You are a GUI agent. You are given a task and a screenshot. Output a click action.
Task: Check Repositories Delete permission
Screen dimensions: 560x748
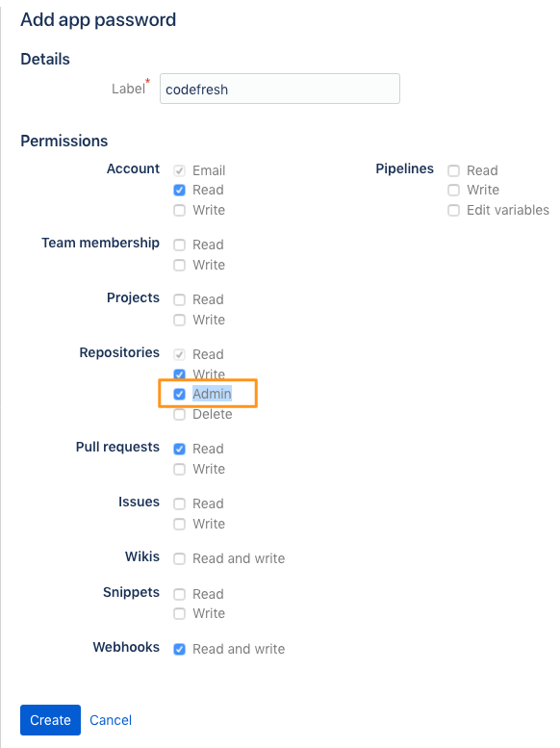point(179,415)
